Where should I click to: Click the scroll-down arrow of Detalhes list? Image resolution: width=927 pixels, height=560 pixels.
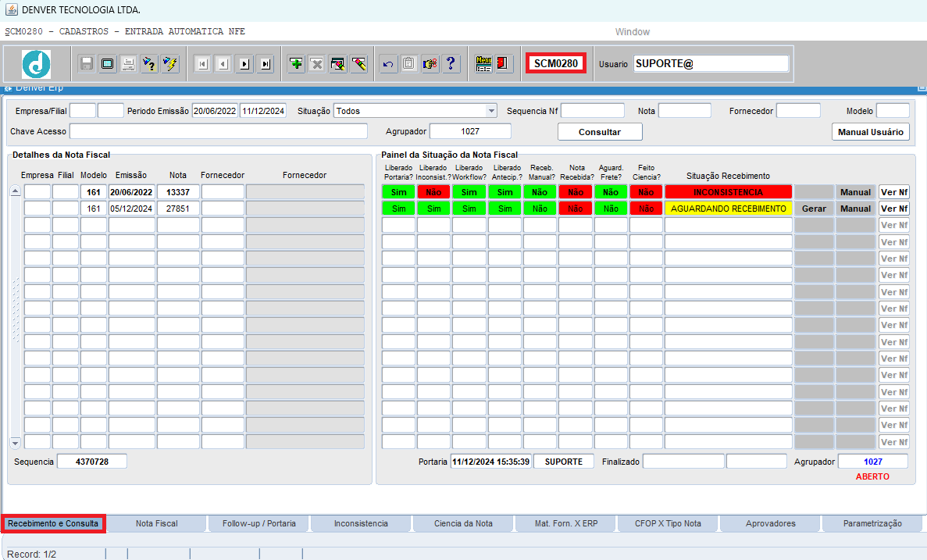16,443
